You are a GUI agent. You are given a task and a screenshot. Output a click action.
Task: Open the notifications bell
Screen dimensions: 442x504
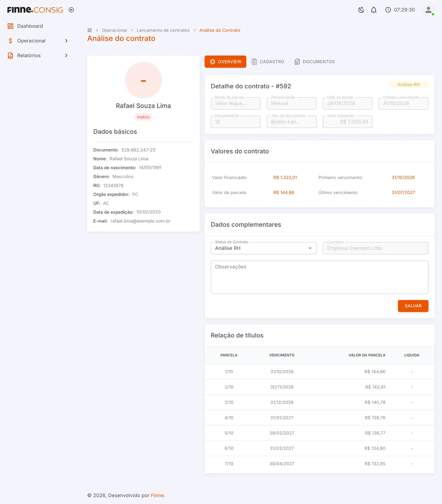pyautogui.click(x=374, y=10)
